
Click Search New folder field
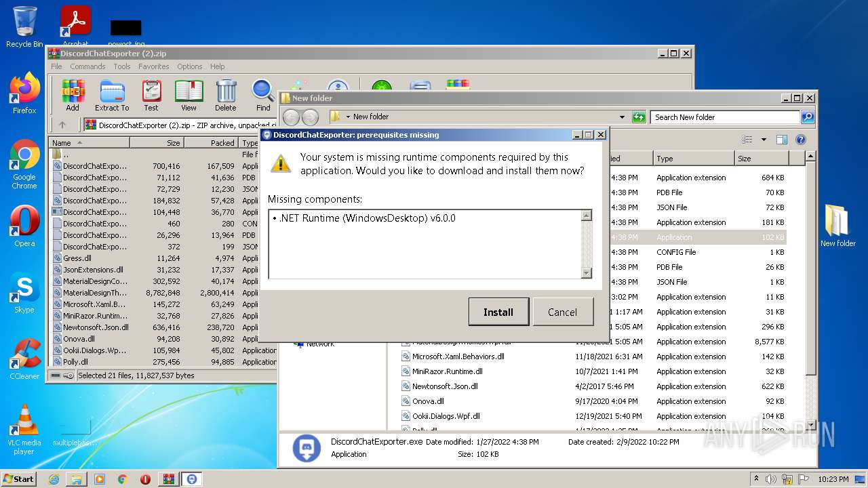click(724, 117)
